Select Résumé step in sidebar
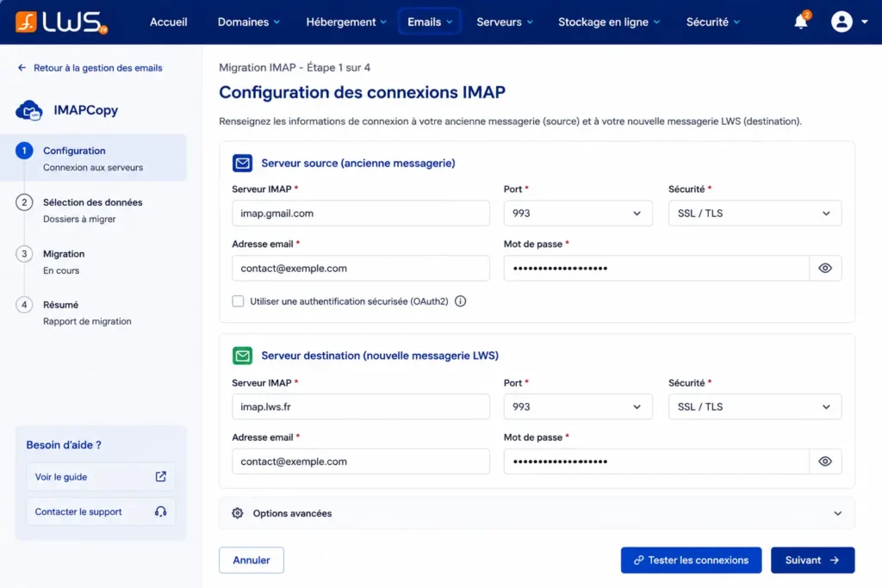 click(87, 313)
